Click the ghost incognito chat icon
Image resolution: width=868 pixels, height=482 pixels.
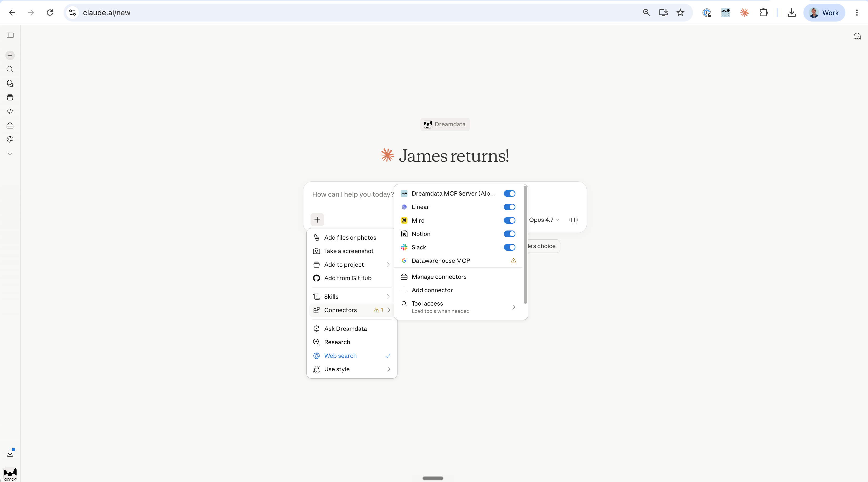857,36
